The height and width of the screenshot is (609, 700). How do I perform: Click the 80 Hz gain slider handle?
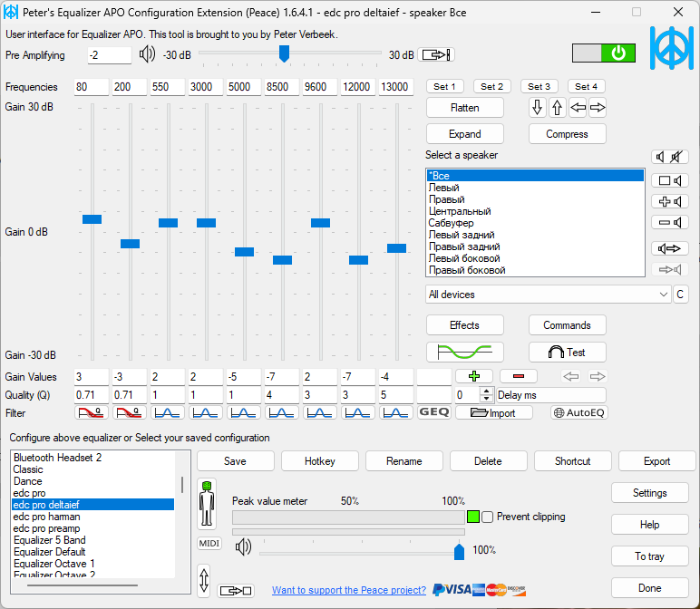coord(92,219)
